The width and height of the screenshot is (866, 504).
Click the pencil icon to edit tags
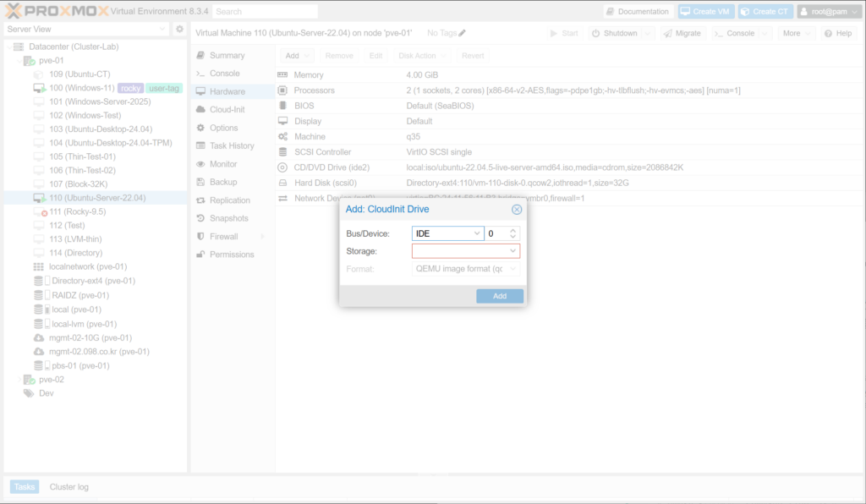pyautogui.click(x=462, y=33)
